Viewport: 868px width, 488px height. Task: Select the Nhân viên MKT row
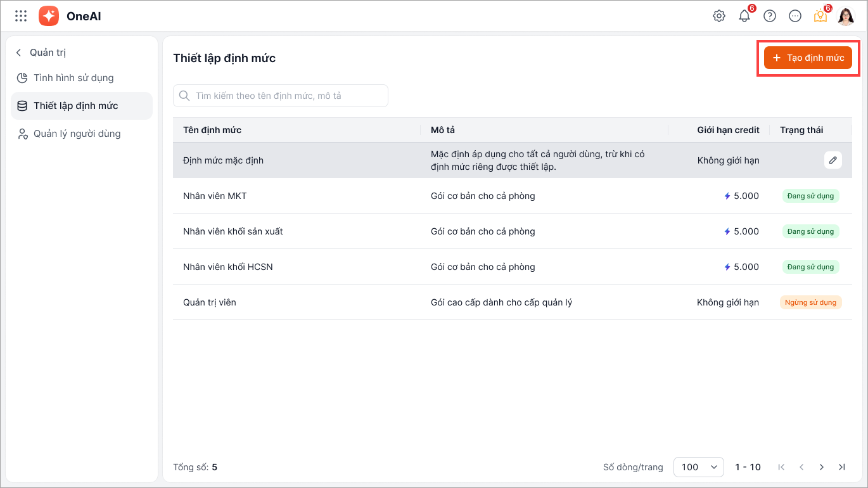(215, 196)
